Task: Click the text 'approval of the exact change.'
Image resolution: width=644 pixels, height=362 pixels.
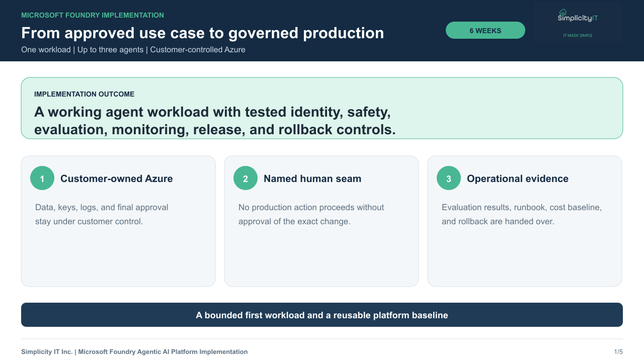Action: pyautogui.click(x=294, y=221)
